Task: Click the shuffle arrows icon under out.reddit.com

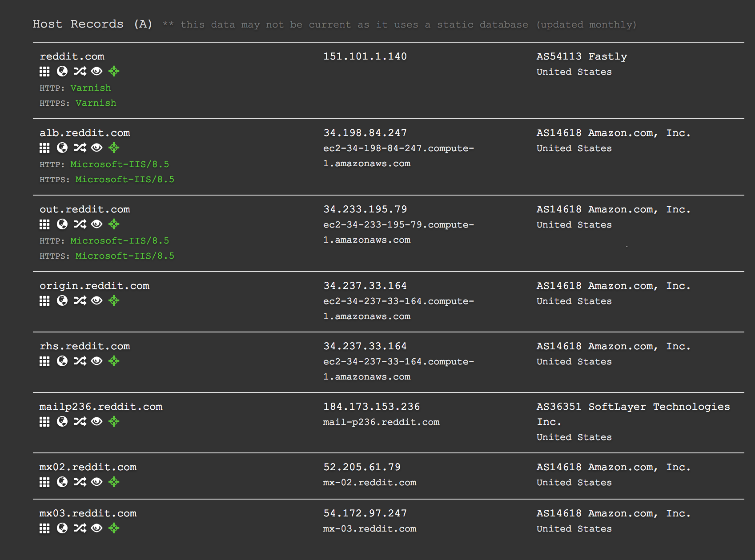Action: (x=80, y=224)
